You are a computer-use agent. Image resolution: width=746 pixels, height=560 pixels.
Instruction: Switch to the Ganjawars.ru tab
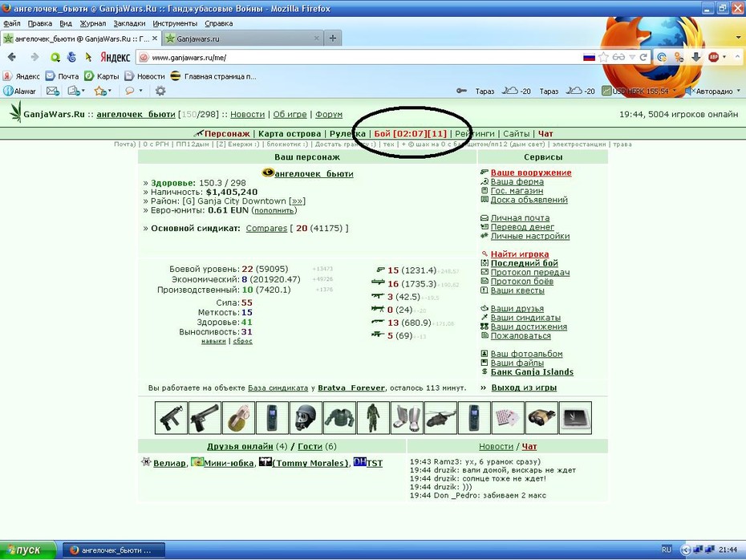(x=242, y=39)
